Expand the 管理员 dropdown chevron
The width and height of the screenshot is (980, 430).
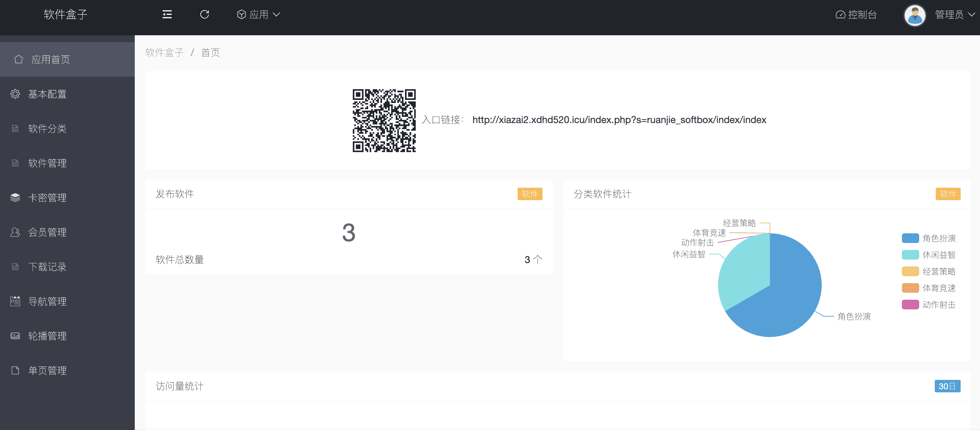[x=972, y=15]
